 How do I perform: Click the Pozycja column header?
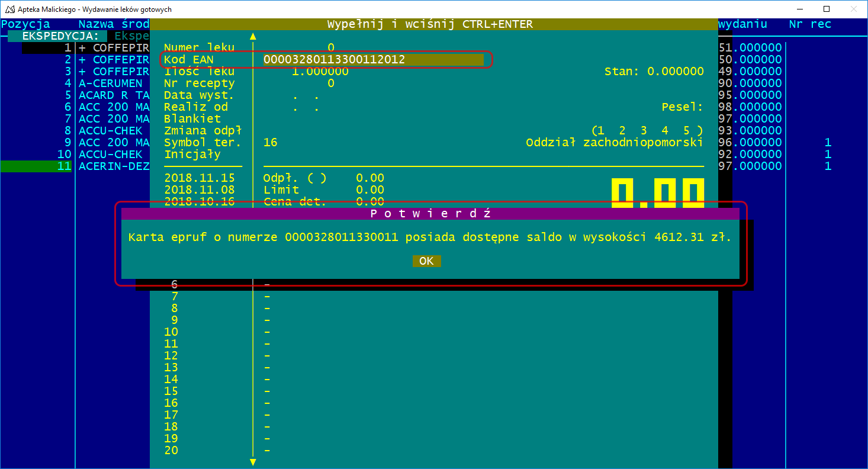click(25, 24)
